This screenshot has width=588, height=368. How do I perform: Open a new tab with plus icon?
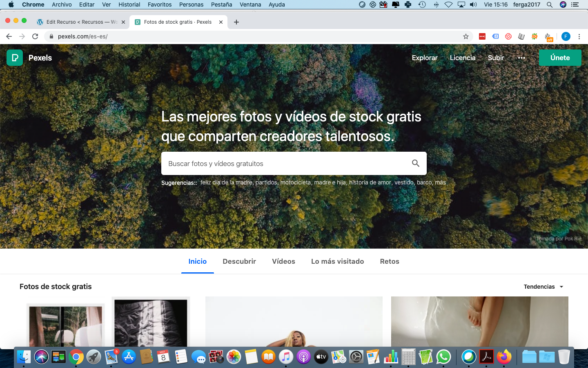(236, 22)
